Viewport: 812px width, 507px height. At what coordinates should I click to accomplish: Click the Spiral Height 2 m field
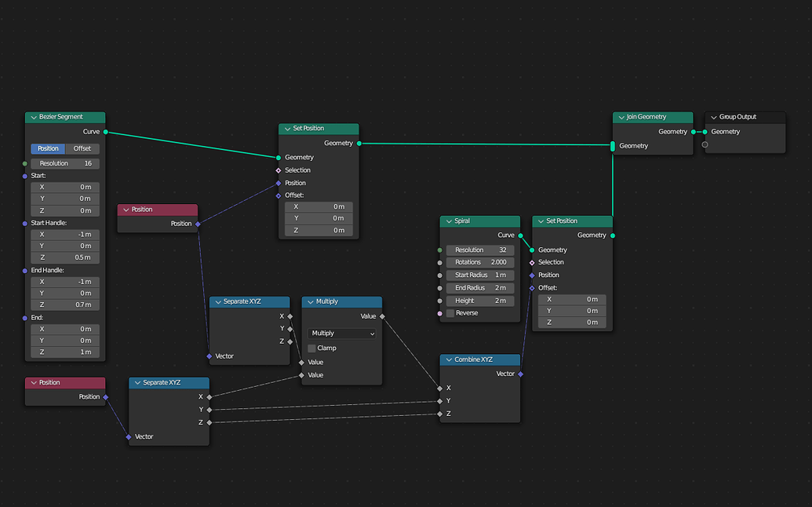point(480,301)
